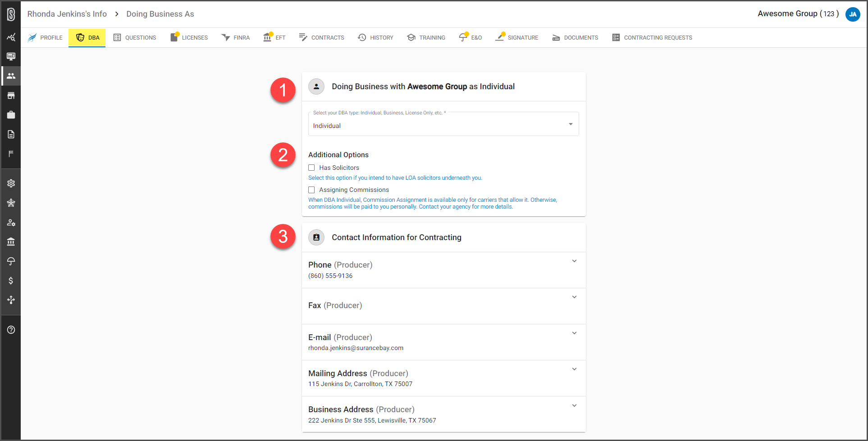Open the TRAINING tab

point(426,38)
